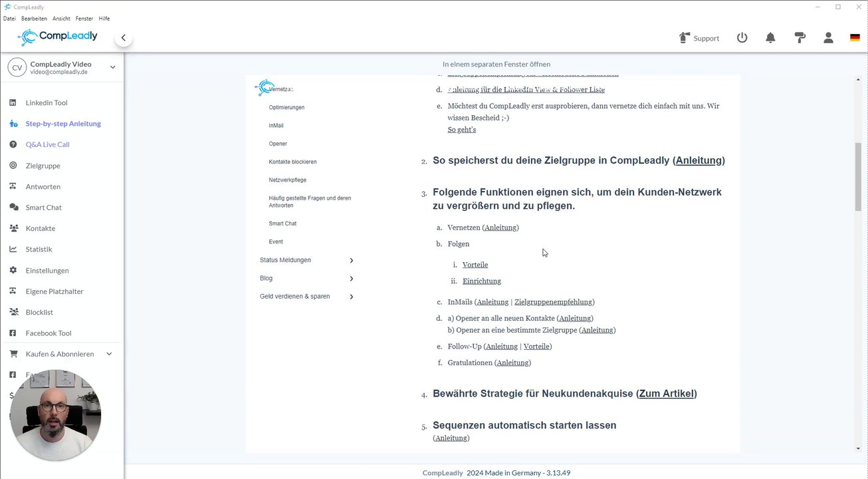
Task: Expand the Blog section arrow
Action: 352,278
